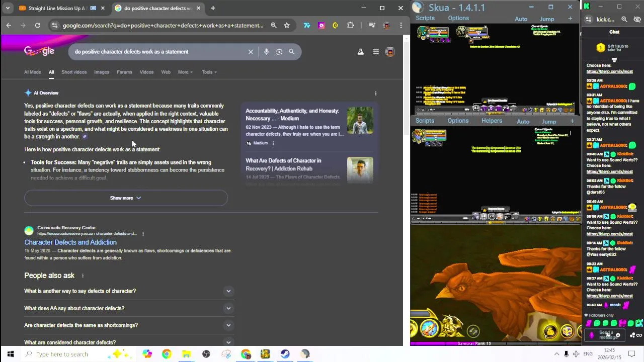Open 'Accountability, Authenticity, and Honesty' Medium article
This screenshot has height=362, width=644.
[x=292, y=115]
